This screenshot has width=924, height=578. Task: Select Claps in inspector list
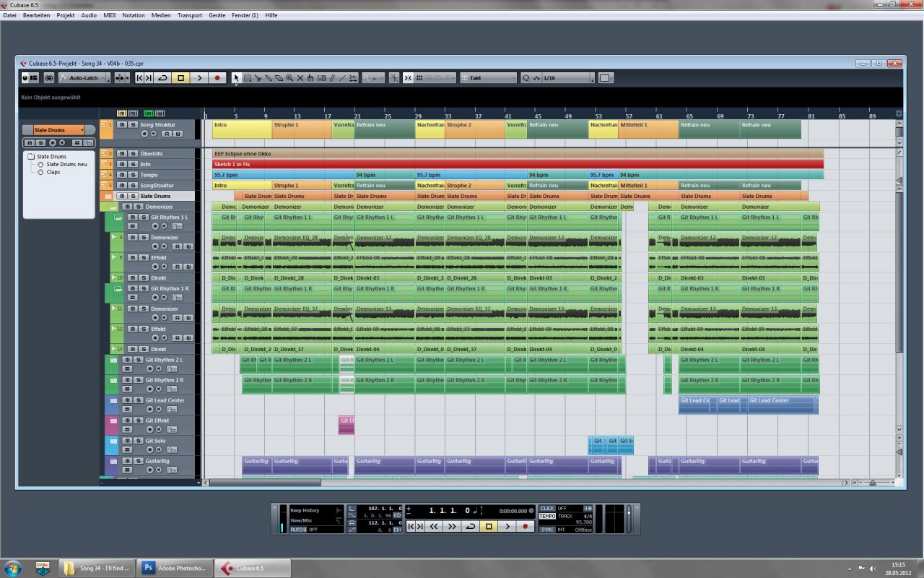pyautogui.click(x=54, y=172)
